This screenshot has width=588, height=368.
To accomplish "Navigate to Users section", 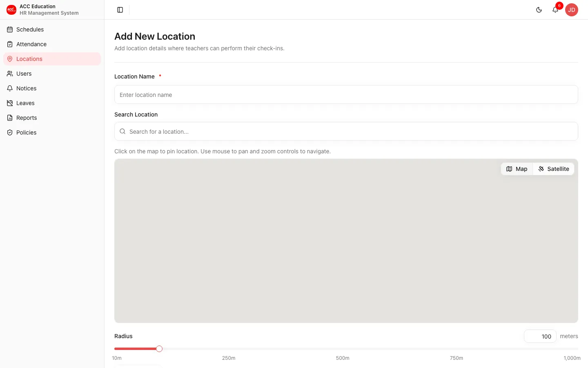I will (x=52, y=74).
